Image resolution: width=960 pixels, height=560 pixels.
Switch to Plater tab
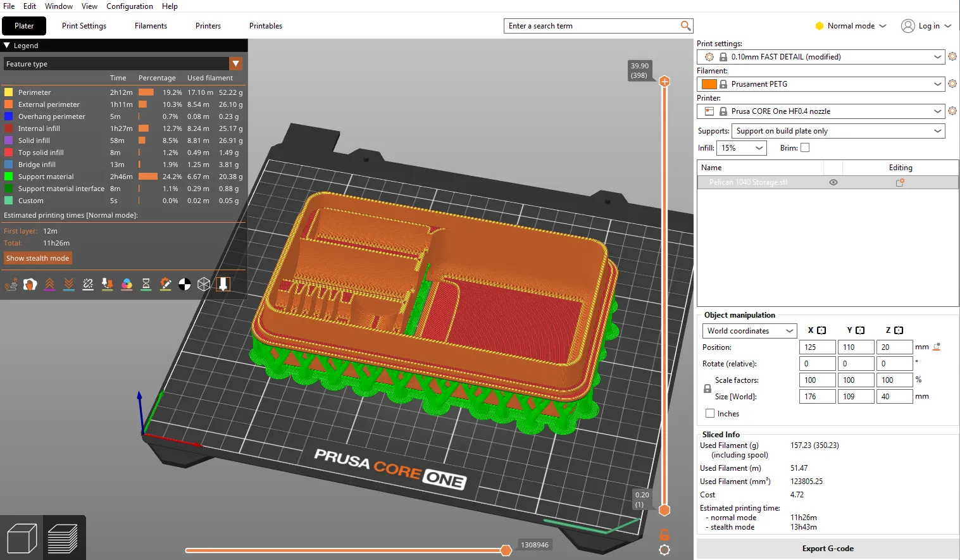coord(24,26)
